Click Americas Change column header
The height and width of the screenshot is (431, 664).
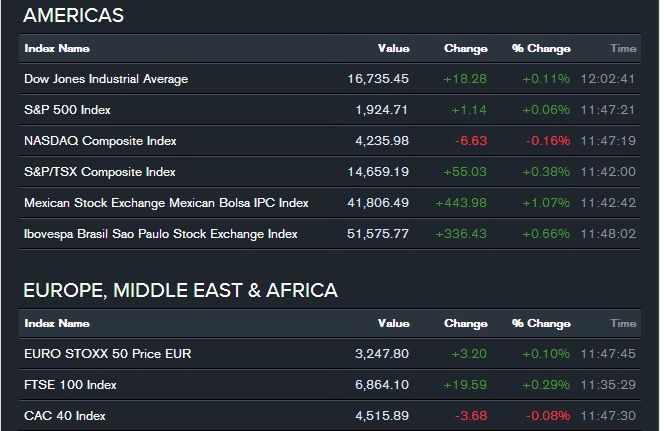point(465,48)
